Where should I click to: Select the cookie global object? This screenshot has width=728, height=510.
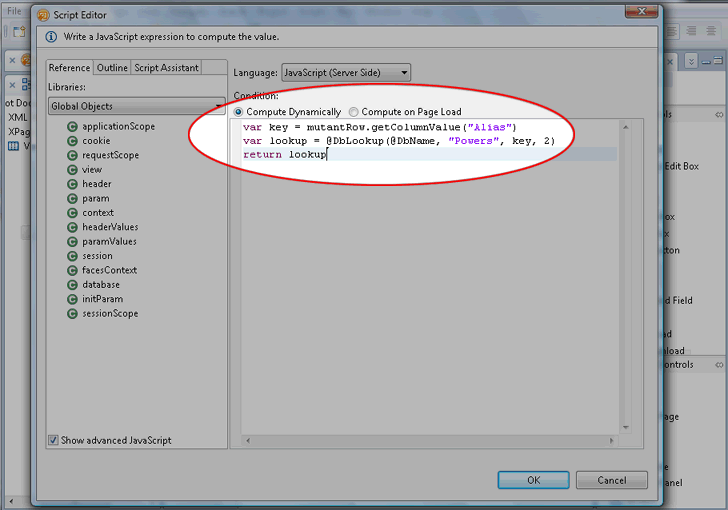96,141
